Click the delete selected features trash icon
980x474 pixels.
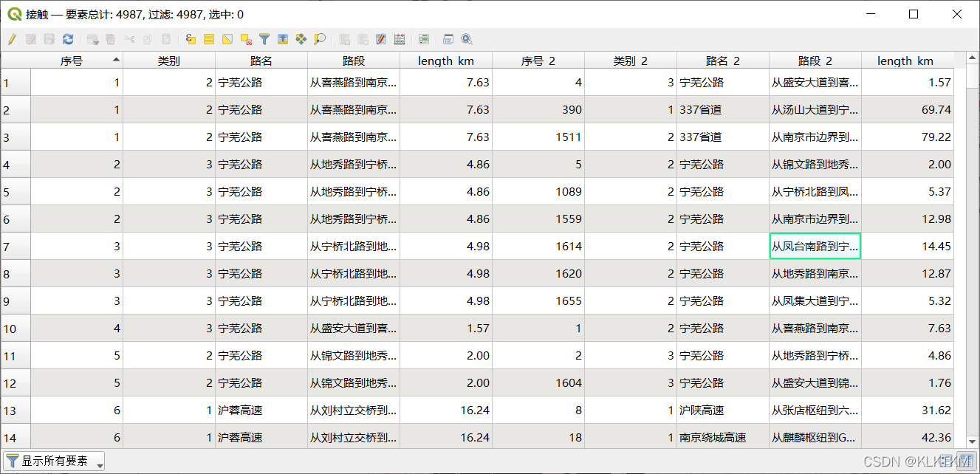point(111,39)
